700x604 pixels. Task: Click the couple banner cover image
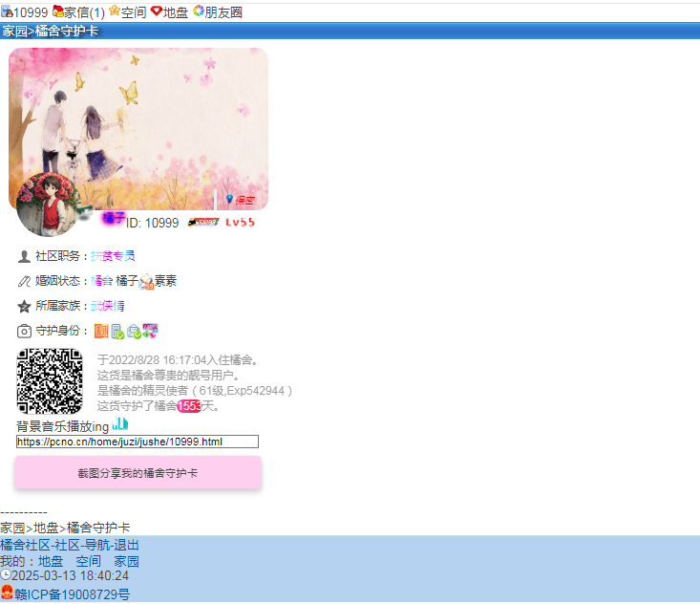(138, 129)
